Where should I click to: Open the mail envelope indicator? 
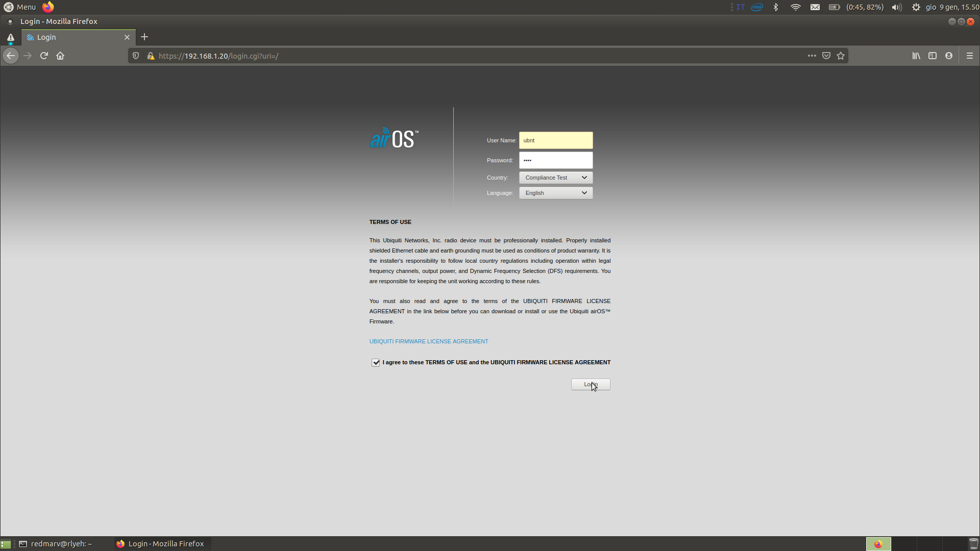pyautogui.click(x=815, y=7)
